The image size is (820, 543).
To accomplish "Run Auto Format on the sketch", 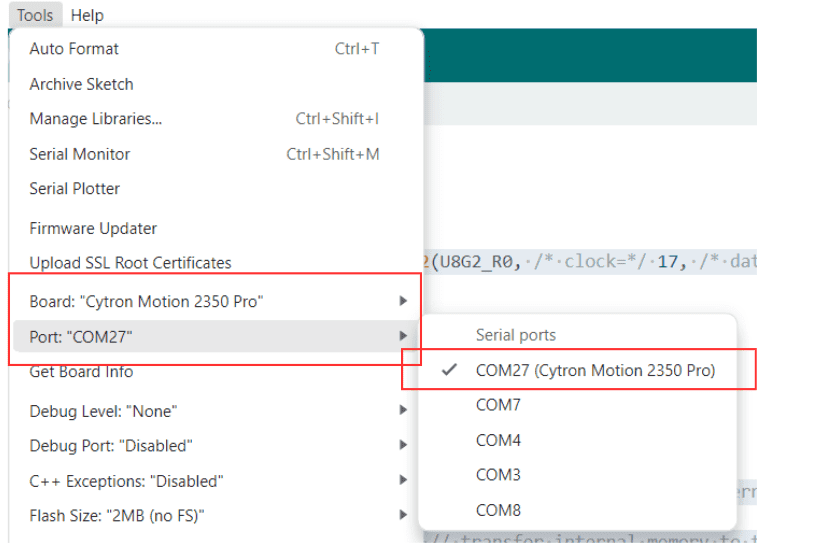I will [74, 48].
